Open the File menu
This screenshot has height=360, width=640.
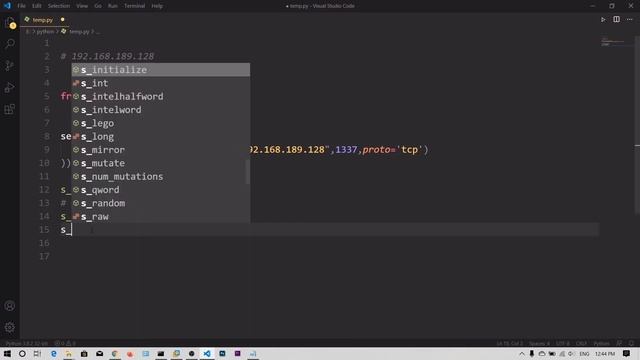coord(22,6)
